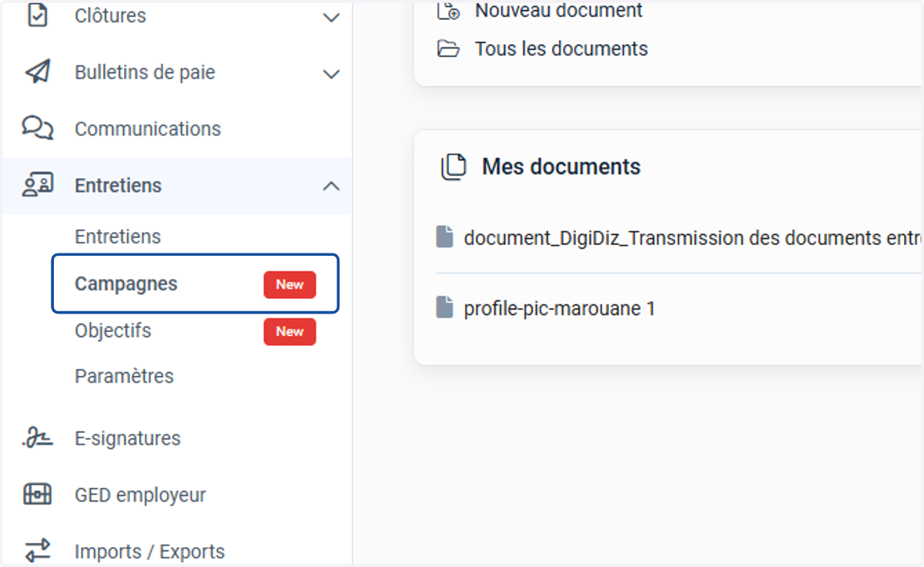Click the Tous les documents folder icon

[448, 49]
